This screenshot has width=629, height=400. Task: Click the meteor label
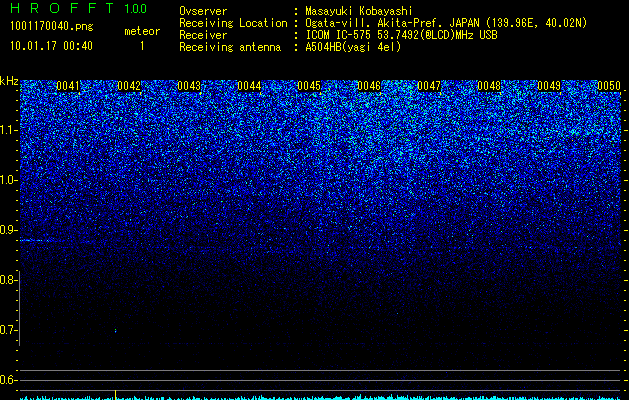coord(142,31)
